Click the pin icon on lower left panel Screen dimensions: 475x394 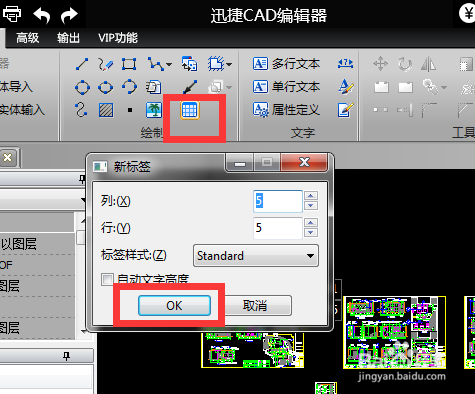coord(66,356)
